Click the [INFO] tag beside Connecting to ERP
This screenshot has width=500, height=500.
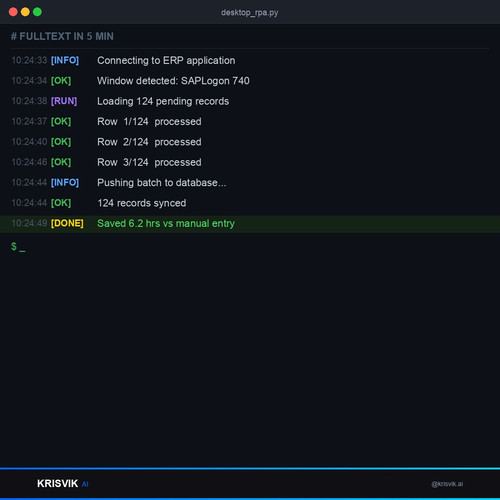click(65, 60)
